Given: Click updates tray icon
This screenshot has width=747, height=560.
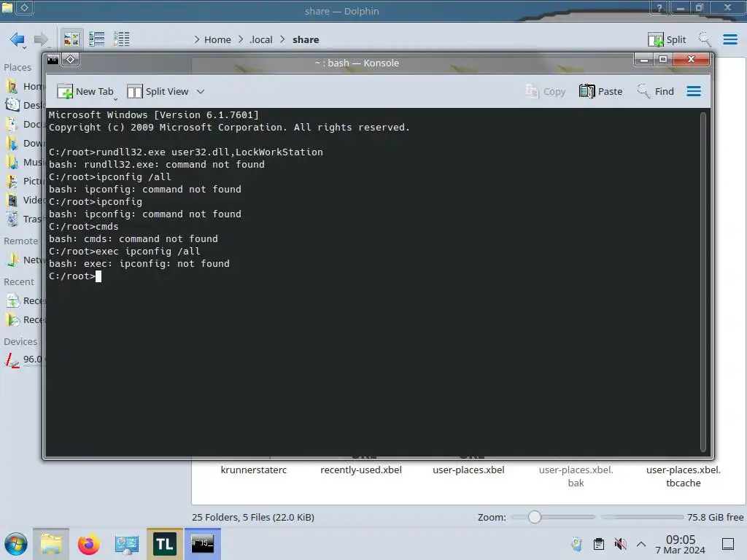Looking at the screenshot, I should pyautogui.click(x=576, y=544).
